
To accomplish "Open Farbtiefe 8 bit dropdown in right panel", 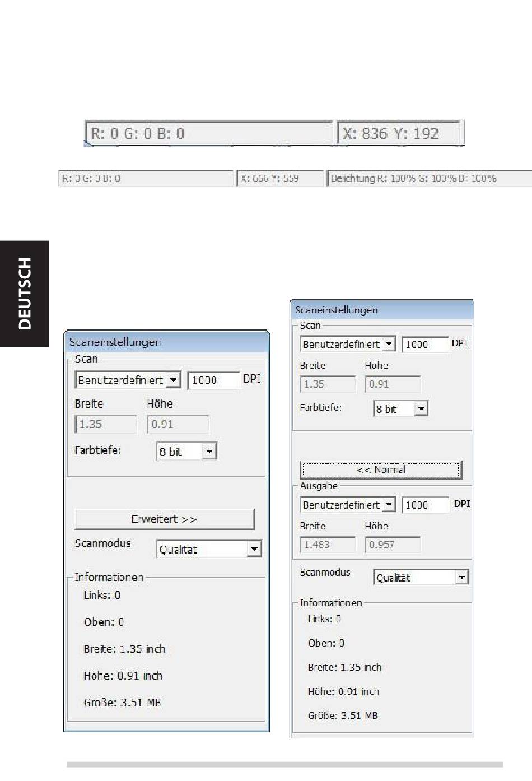I will 401,408.
